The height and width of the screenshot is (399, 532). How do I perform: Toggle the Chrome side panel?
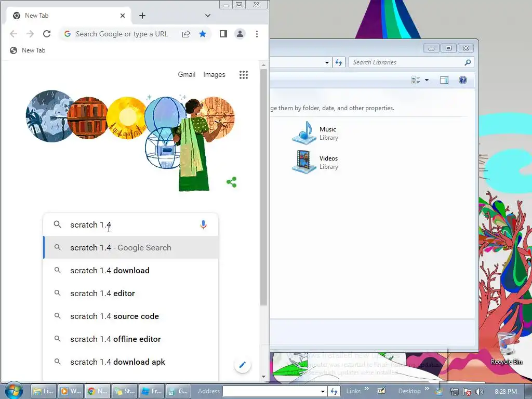click(223, 34)
